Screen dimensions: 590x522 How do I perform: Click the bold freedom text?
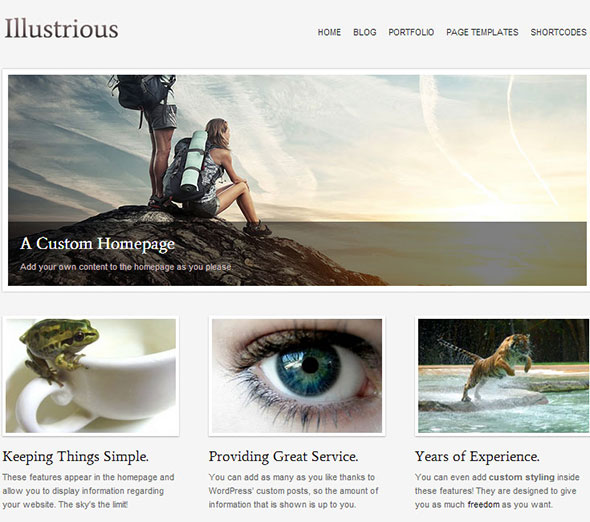pos(484,505)
